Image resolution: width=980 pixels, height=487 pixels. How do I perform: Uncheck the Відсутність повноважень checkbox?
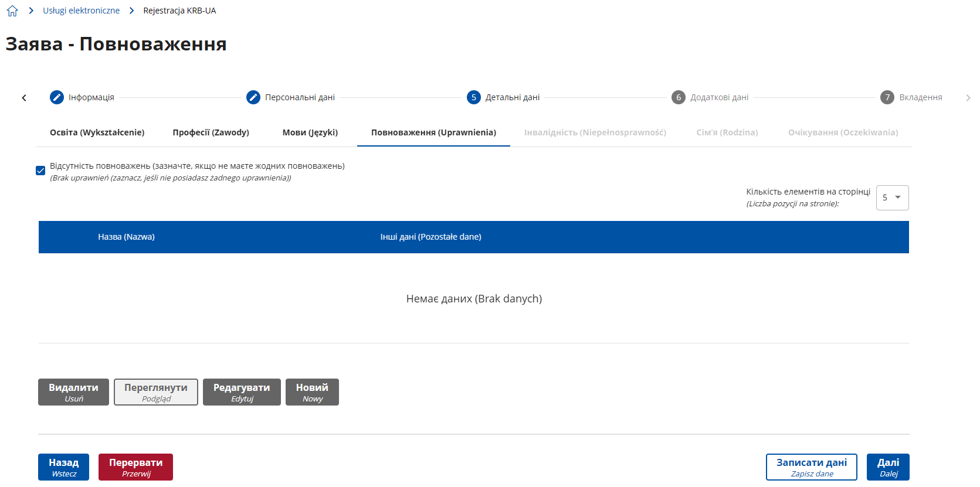pos(40,171)
